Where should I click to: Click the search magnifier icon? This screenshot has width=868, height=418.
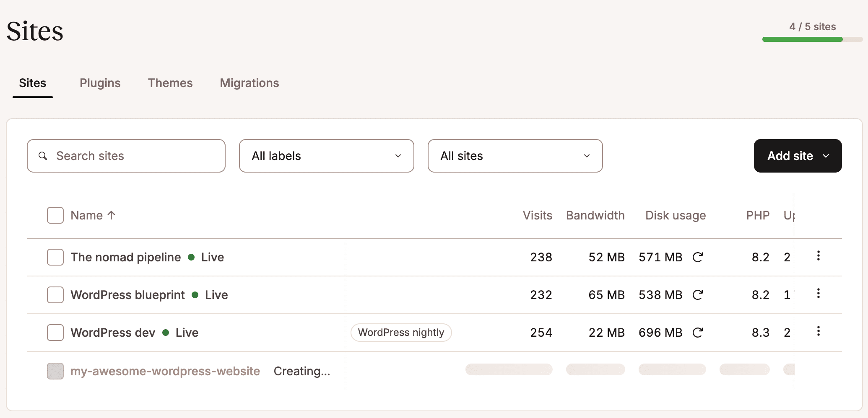click(x=43, y=156)
